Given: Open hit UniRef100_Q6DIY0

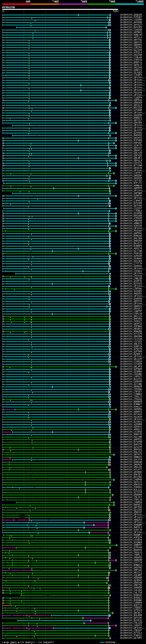Looking at the screenshot, I should (x=131, y=42).
